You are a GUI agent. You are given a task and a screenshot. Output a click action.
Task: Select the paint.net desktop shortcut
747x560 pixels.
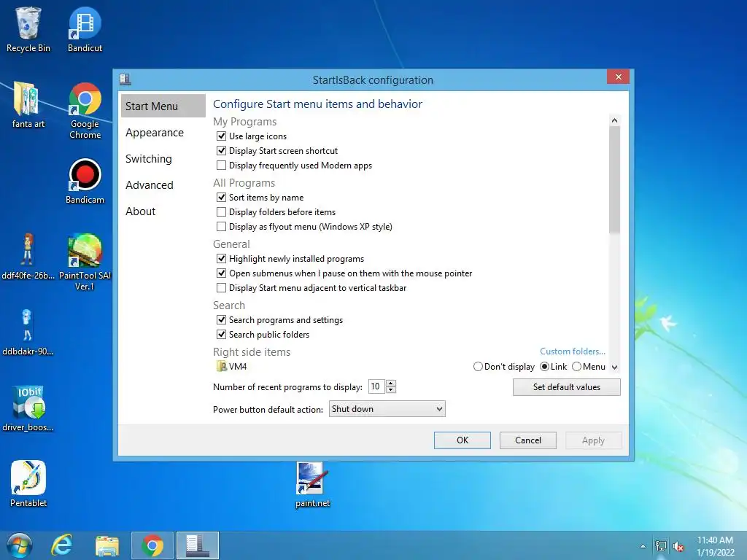312,485
